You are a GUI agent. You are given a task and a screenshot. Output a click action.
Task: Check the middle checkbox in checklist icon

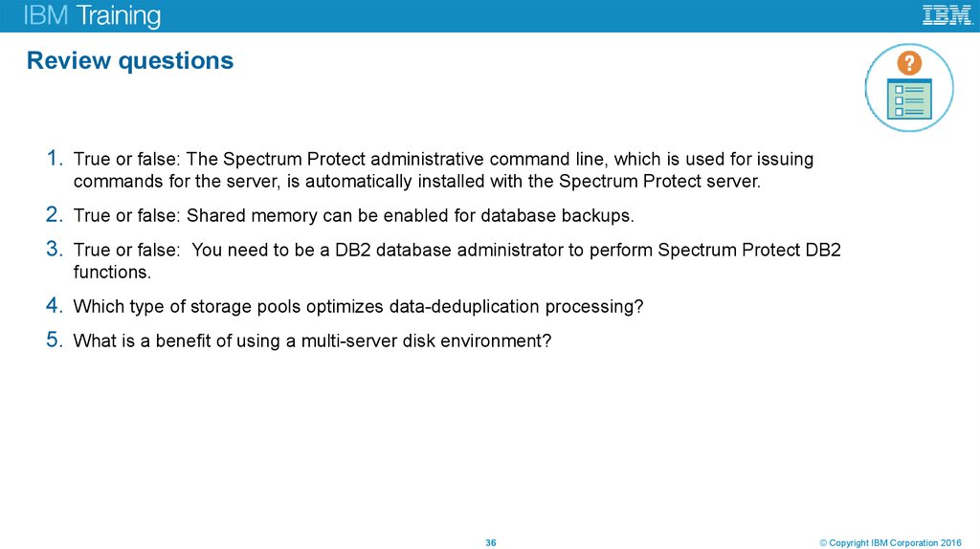[x=898, y=99]
